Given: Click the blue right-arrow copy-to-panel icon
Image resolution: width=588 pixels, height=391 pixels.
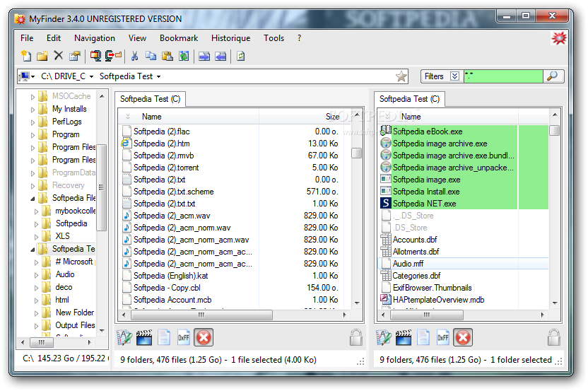Looking at the screenshot, I should pos(204,57).
